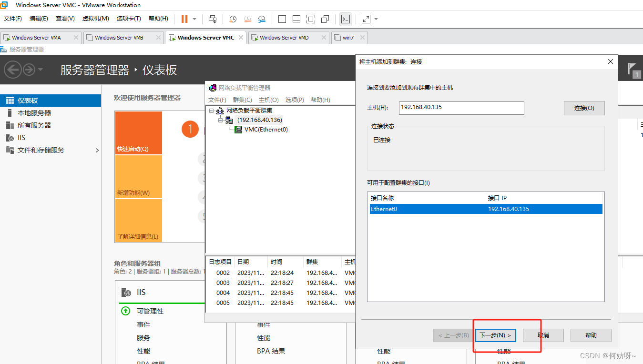Open the 群集(C) menu
The image size is (643, 364).
tap(242, 100)
